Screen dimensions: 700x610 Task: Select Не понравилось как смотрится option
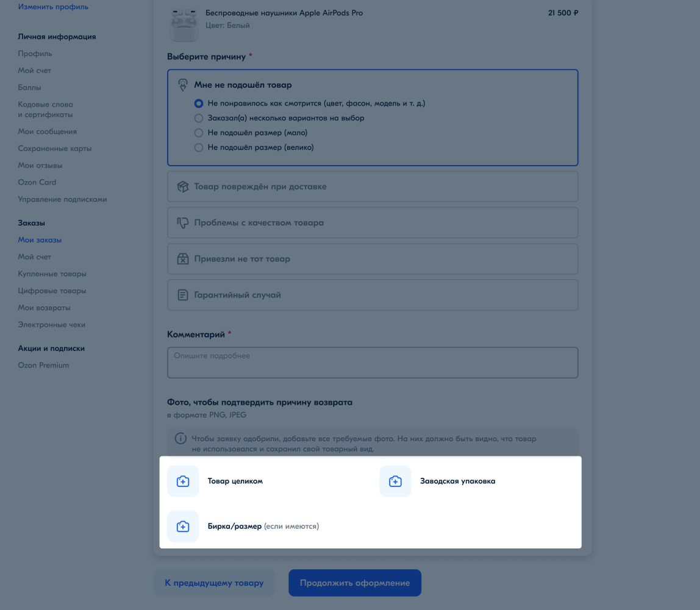(309, 104)
